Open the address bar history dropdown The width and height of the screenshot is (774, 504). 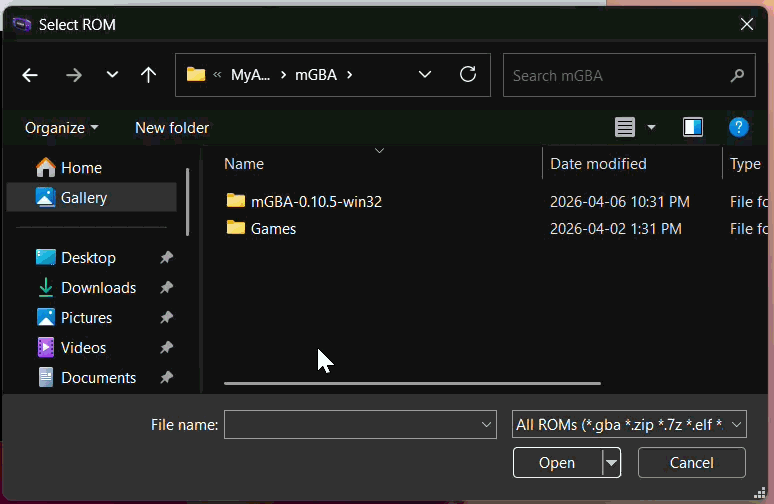[425, 75]
